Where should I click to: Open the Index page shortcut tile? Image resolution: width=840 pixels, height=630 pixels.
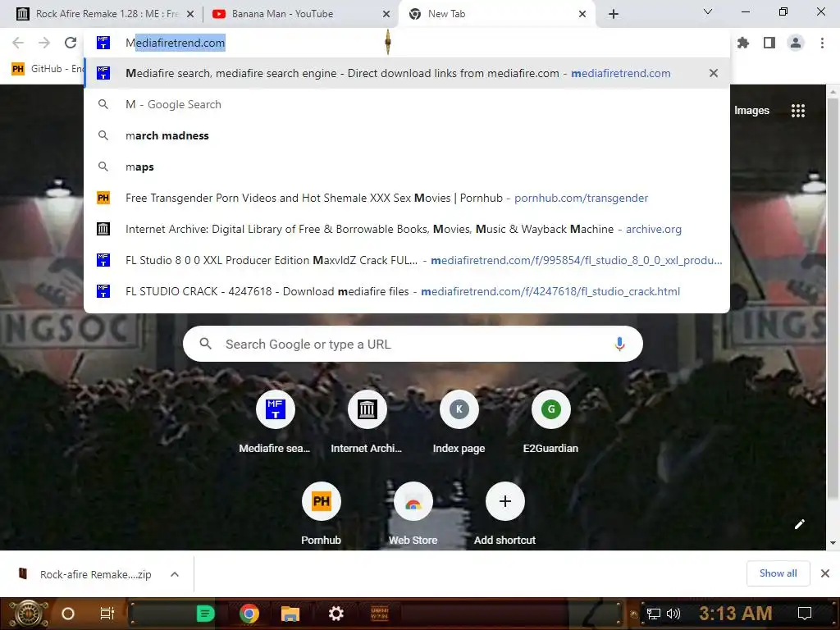(459, 423)
